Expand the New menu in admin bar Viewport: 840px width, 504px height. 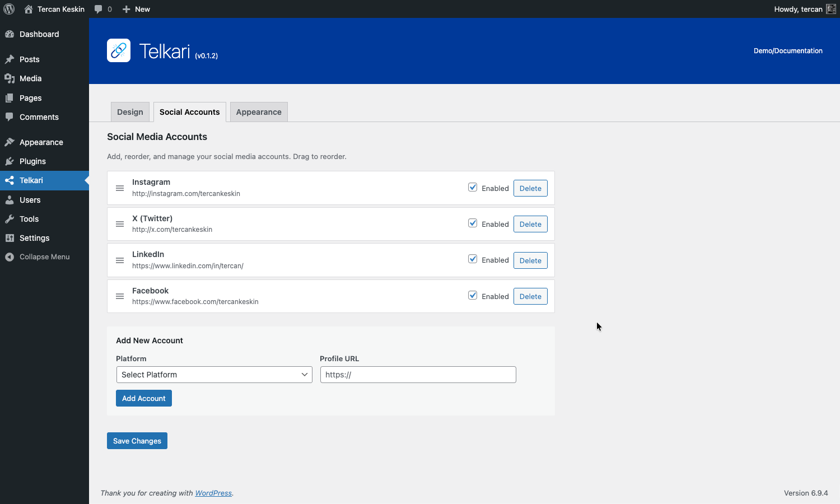coord(136,9)
